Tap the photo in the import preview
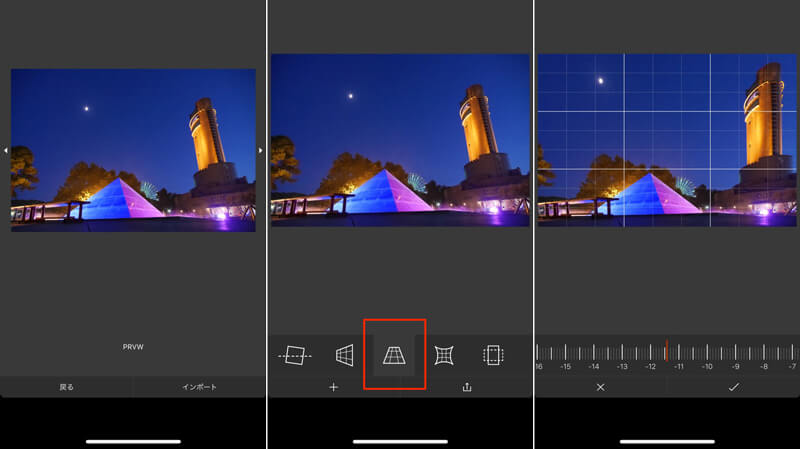This screenshot has height=449, width=800. click(133, 150)
